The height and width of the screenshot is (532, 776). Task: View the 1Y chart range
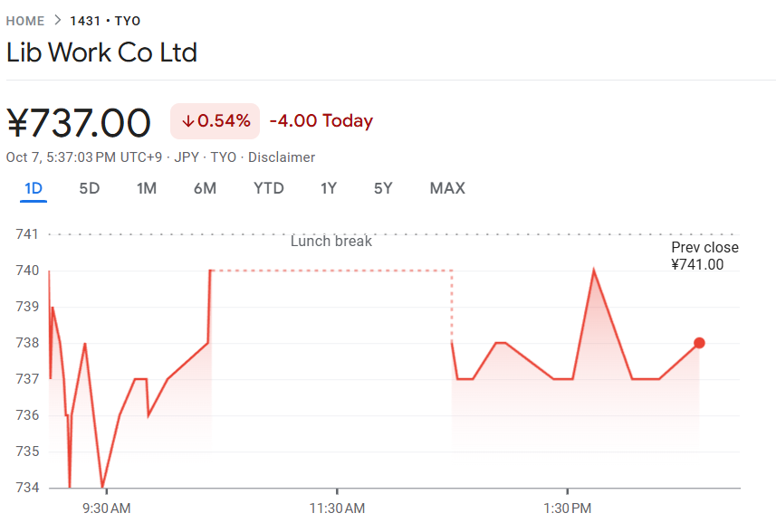click(329, 188)
